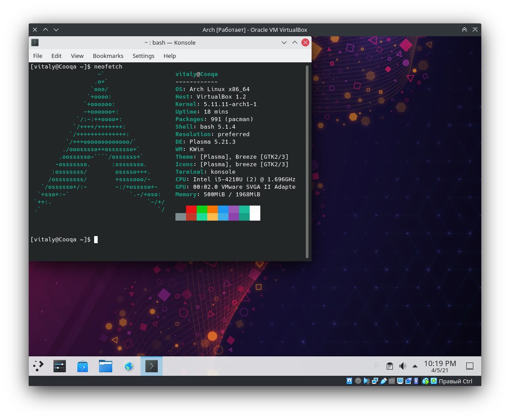Screen dimensions: 510x420
Task: Click the 'Shell: bash 5.1.4' line
Action: (205, 126)
